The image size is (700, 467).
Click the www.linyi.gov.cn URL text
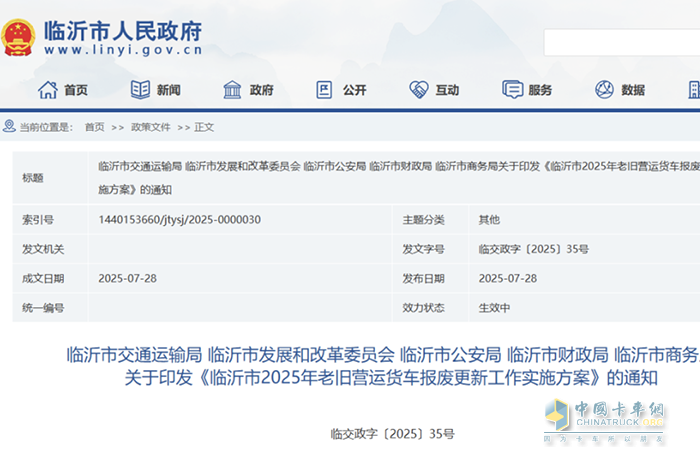(123, 50)
